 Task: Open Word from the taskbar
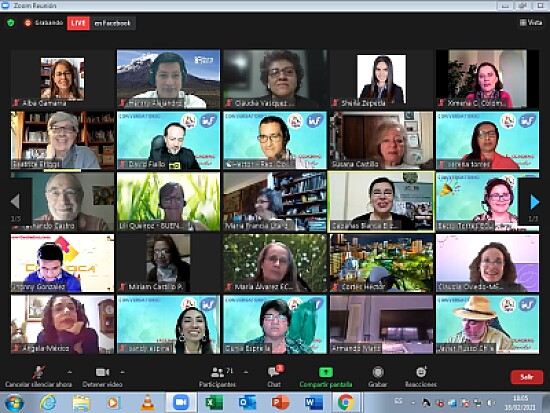(314, 402)
